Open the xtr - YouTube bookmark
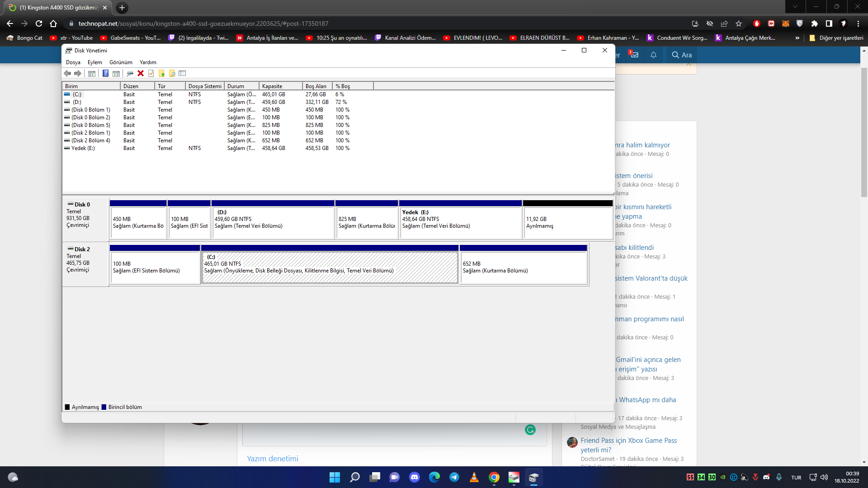 (71, 38)
